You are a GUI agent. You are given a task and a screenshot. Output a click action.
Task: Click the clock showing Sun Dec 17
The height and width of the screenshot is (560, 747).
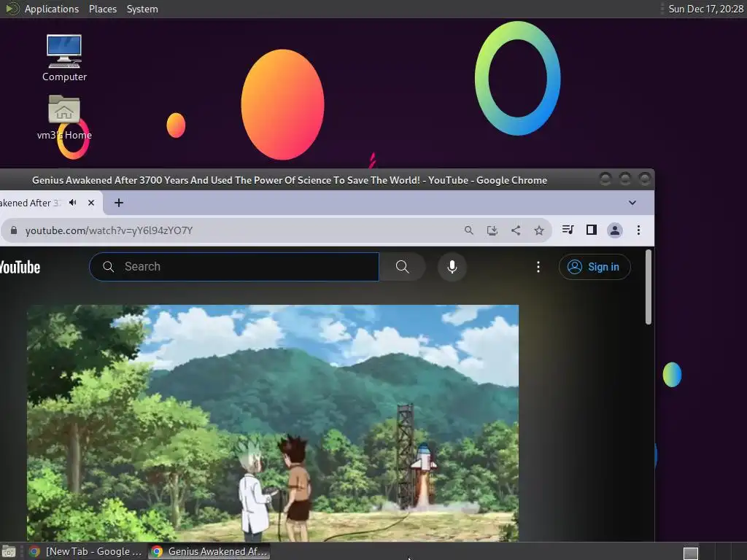[705, 9]
